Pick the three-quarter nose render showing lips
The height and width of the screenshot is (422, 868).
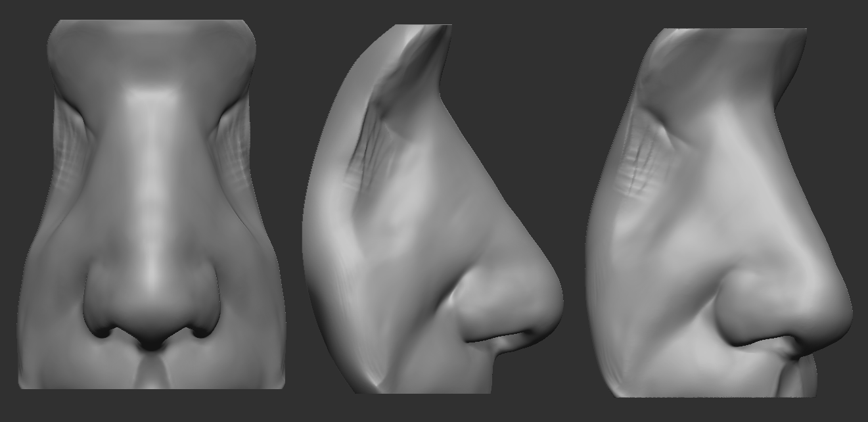(720, 213)
